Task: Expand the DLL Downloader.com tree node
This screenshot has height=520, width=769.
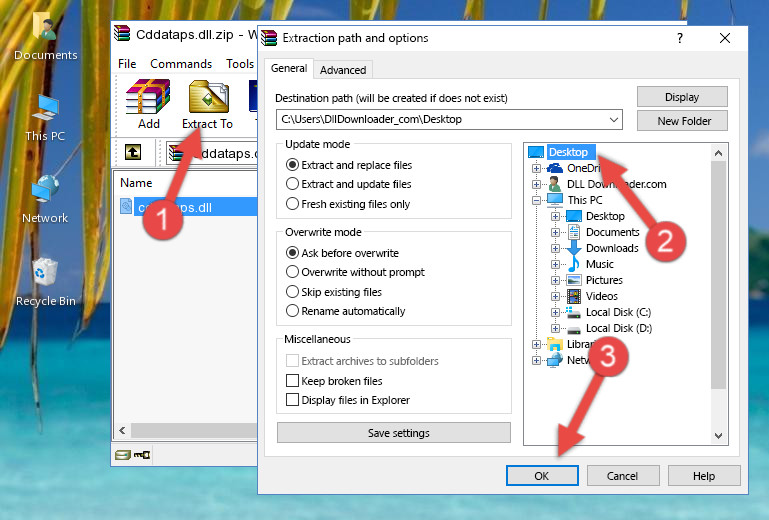Action: pyautogui.click(x=537, y=184)
